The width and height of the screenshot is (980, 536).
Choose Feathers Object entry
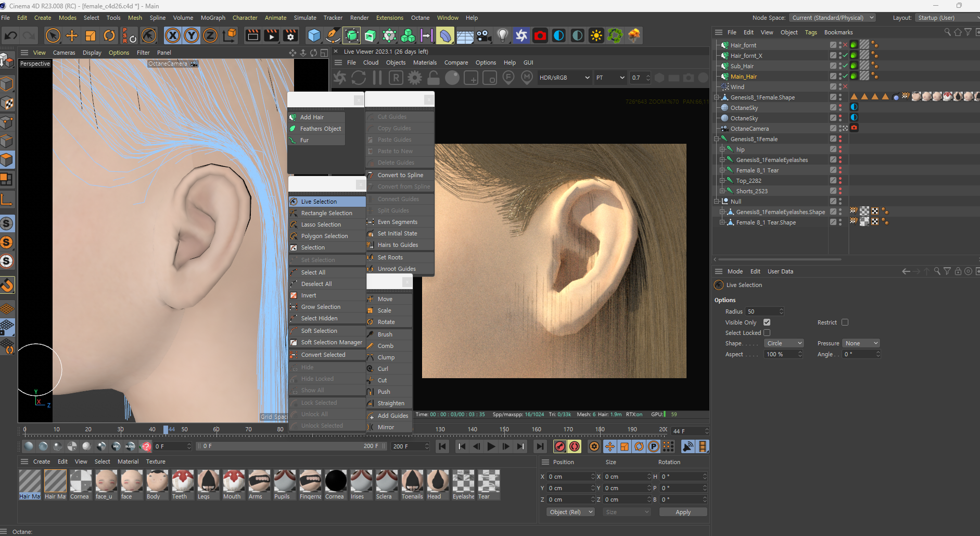pos(316,129)
